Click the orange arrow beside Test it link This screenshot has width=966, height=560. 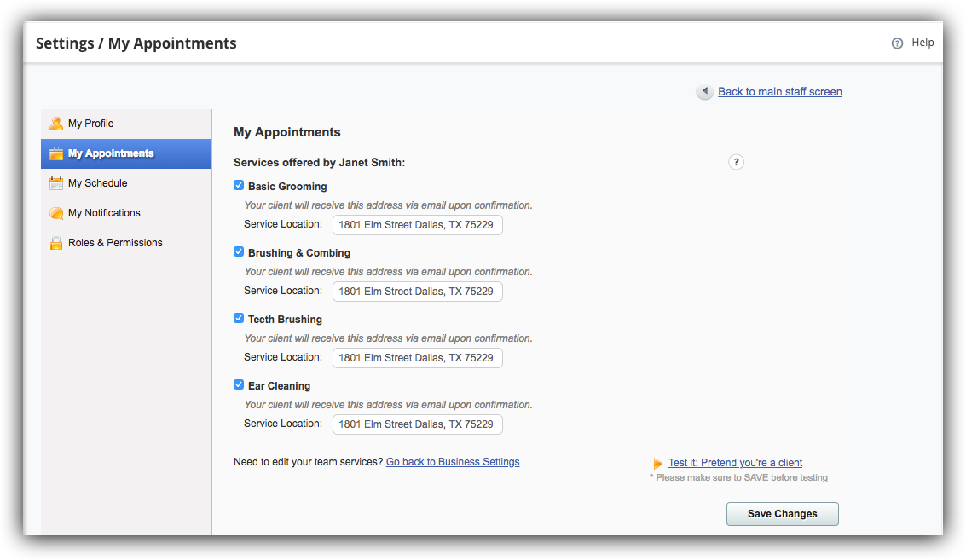(658, 464)
